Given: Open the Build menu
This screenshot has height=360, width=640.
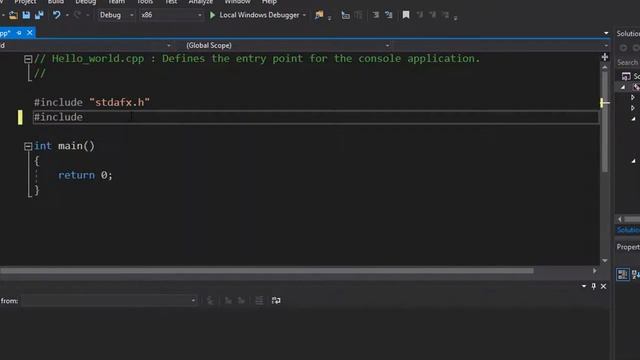Looking at the screenshot, I should click(x=56, y=2).
